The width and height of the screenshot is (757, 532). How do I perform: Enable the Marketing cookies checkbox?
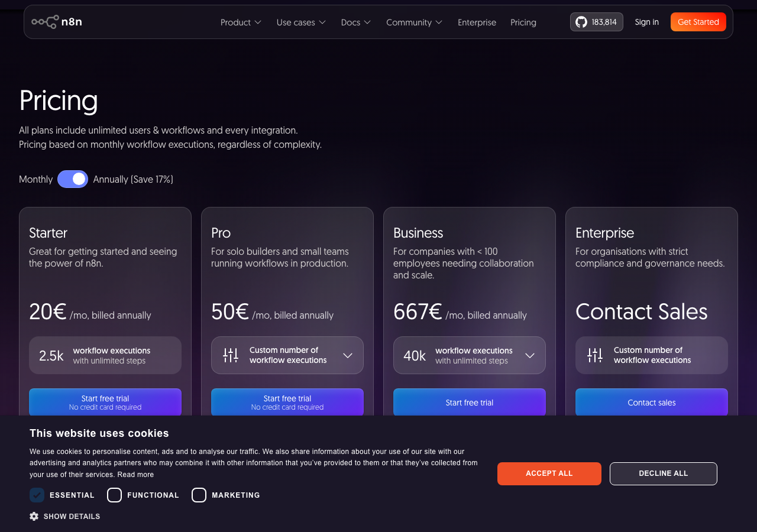click(199, 495)
